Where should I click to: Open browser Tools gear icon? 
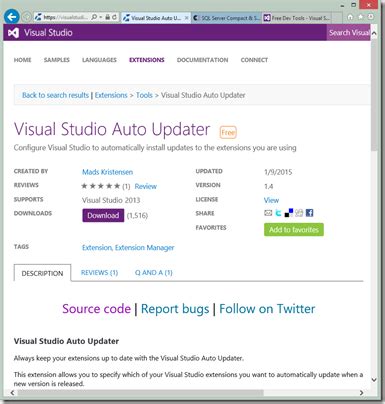pos(371,17)
